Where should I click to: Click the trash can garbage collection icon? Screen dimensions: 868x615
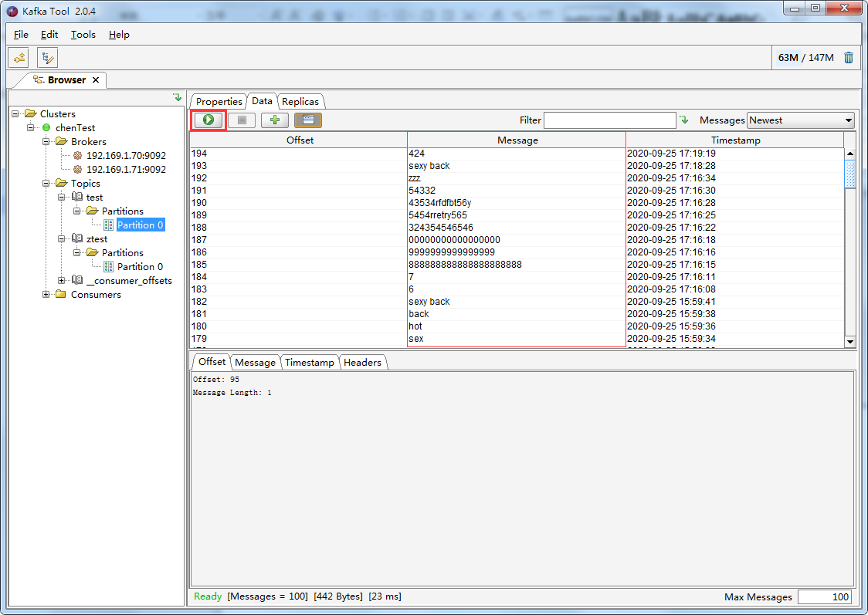pyautogui.click(x=848, y=58)
